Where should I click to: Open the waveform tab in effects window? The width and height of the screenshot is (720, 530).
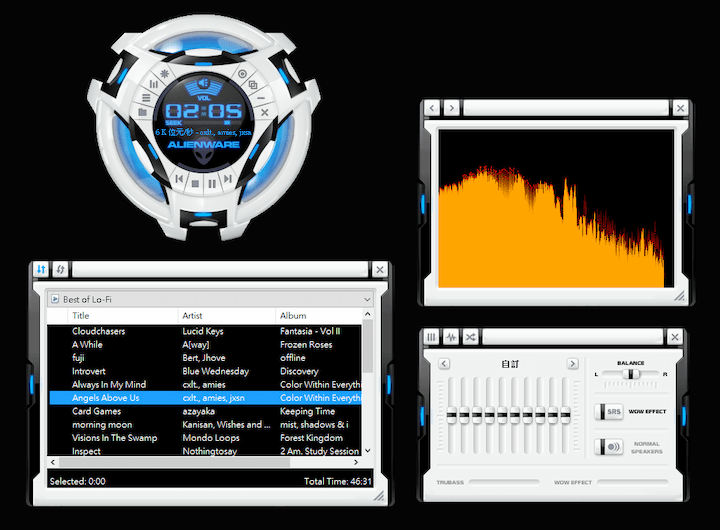point(451,337)
